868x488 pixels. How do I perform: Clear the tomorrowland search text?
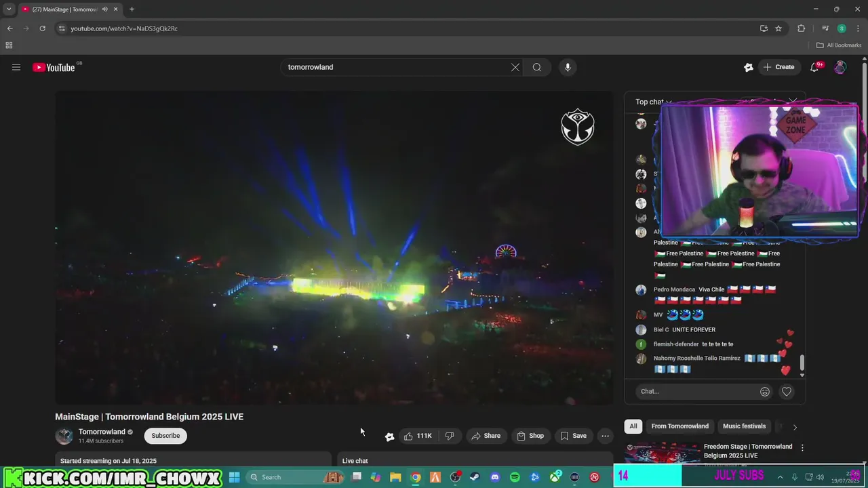pos(515,67)
